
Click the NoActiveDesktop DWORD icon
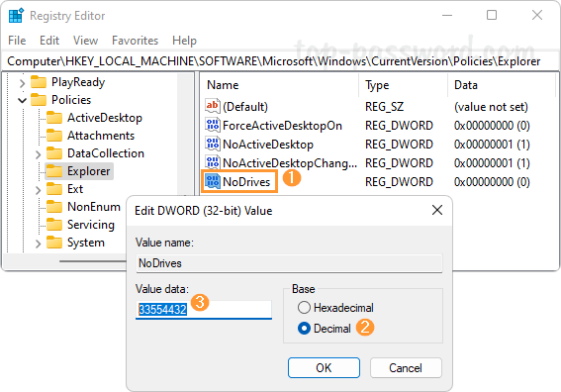click(212, 144)
